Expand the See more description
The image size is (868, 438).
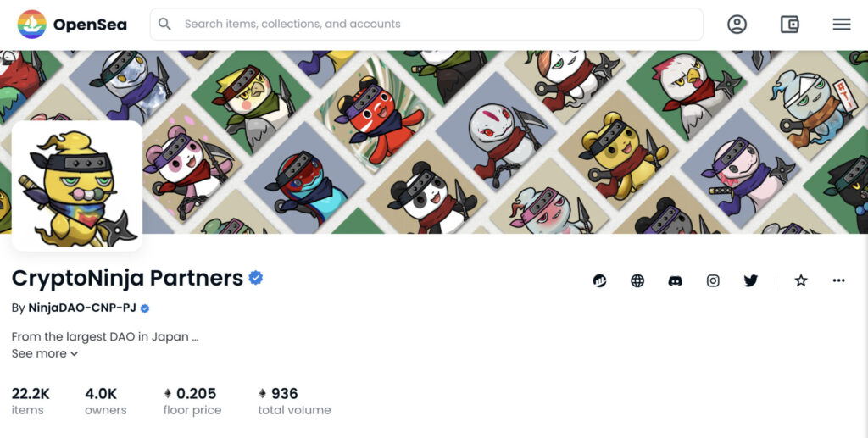pos(45,353)
